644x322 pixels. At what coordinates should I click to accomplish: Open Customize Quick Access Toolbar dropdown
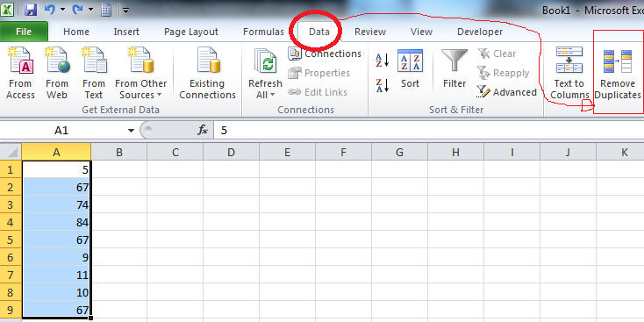pos(125,11)
